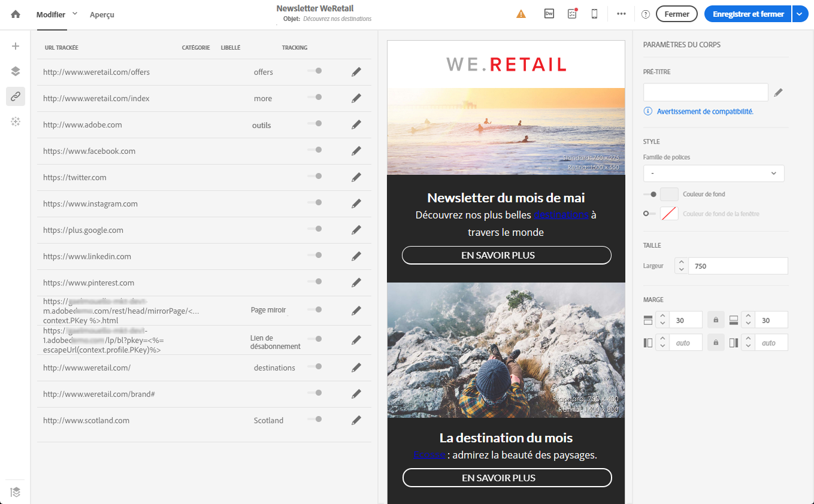Edit the www.scotland.com link
The height and width of the screenshot is (504, 814).
356,420
